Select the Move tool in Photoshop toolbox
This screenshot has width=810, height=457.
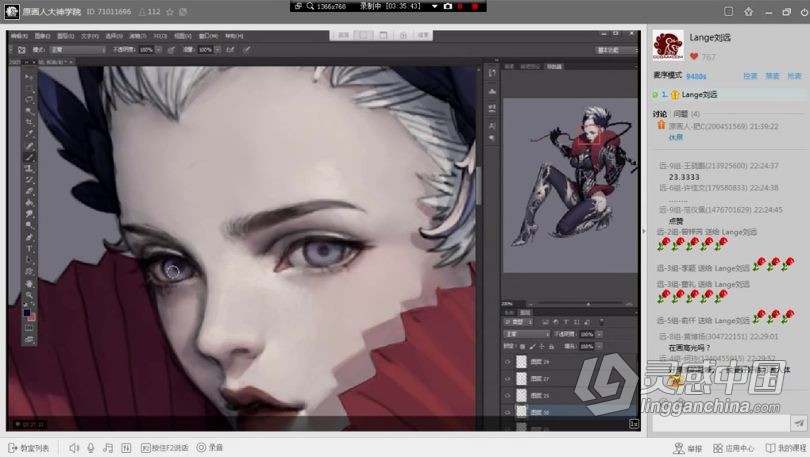coord(29,77)
